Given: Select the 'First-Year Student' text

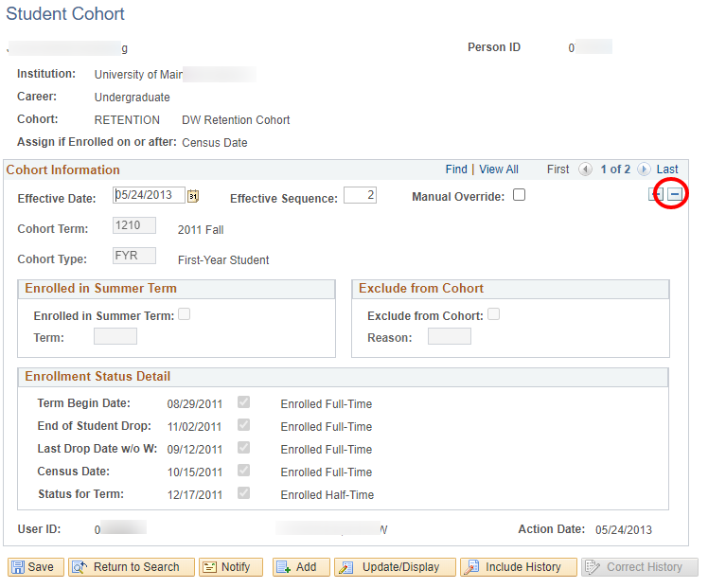Looking at the screenshot, I should (x=223, y=260).
